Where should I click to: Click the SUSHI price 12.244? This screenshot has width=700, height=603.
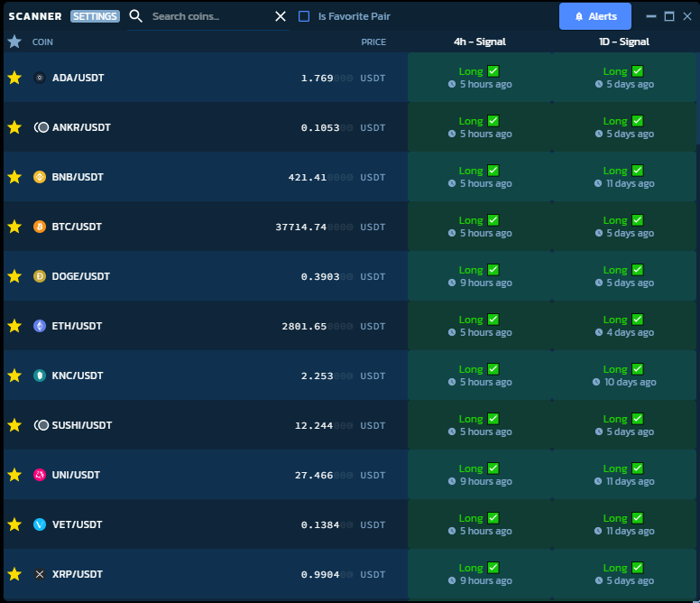click(x=314, y=426)
